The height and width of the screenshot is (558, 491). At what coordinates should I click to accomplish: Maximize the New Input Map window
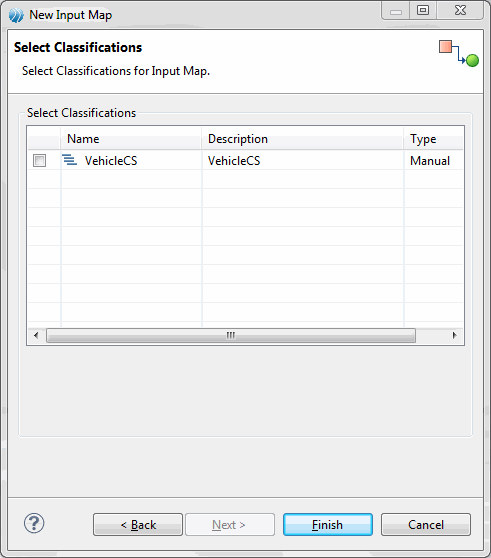(x=423, y=10)
